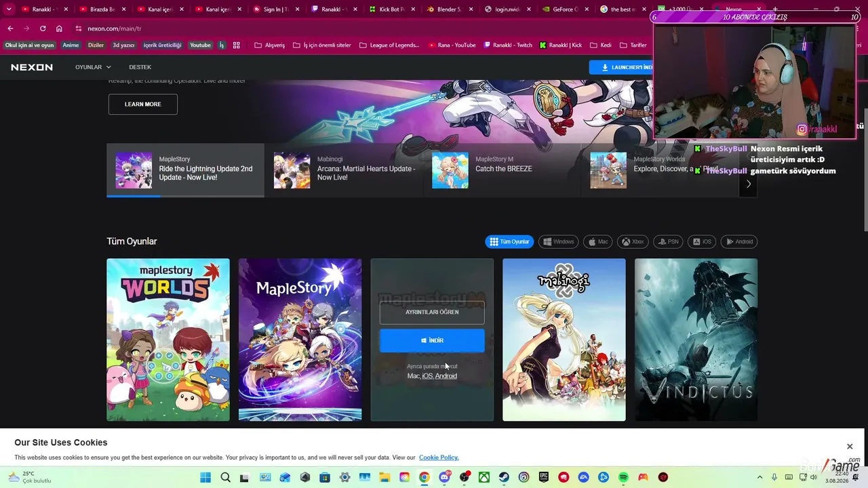The image size is (868, 488).
Task: Select the Catch the BREEZE news item
Action: coord(502,170)
